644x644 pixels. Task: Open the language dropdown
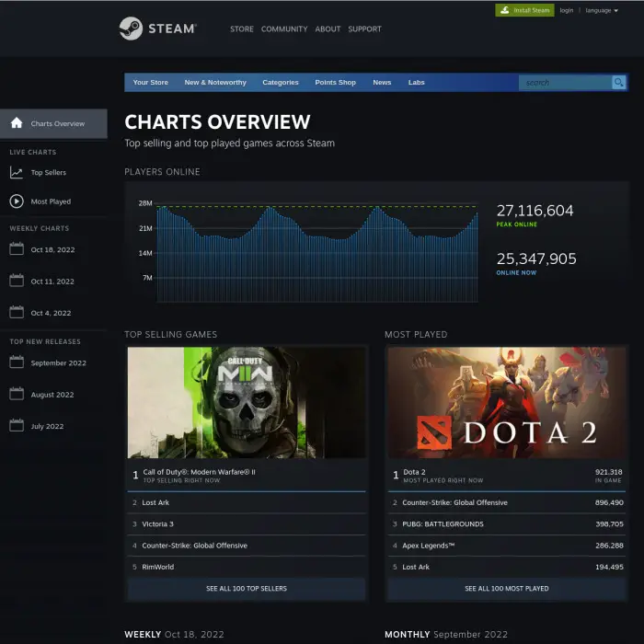pos(602,10)
